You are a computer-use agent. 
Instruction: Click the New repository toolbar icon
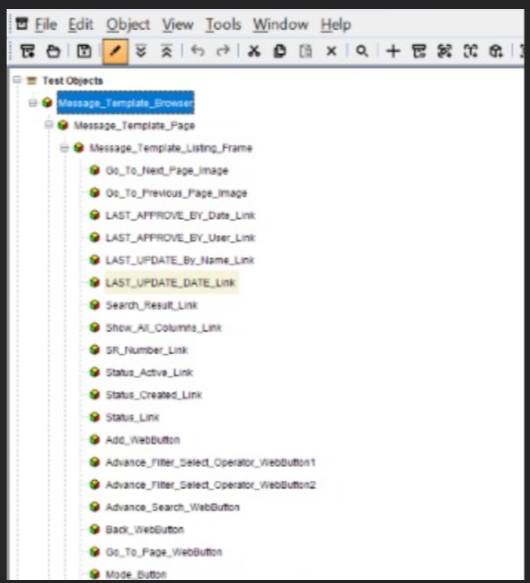(28, 51)
